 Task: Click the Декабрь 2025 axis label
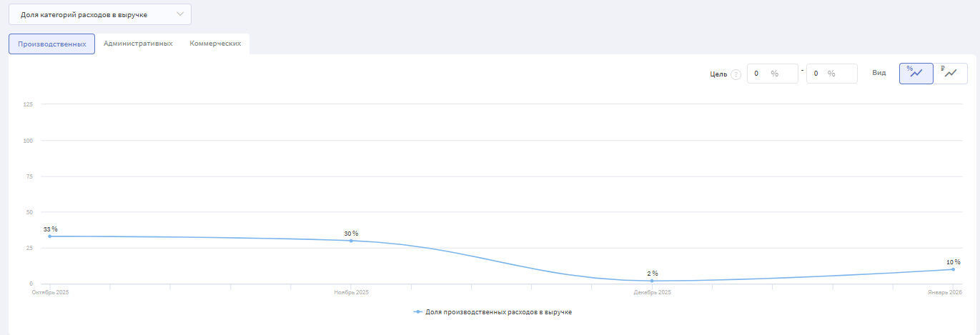click(652, 293)
